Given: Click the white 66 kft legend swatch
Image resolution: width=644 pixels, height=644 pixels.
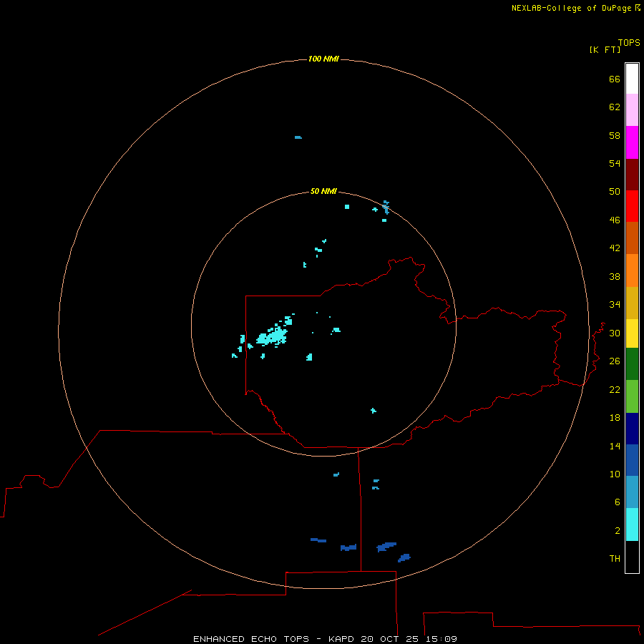Looking at the screenshot, I should click(632, 79).
